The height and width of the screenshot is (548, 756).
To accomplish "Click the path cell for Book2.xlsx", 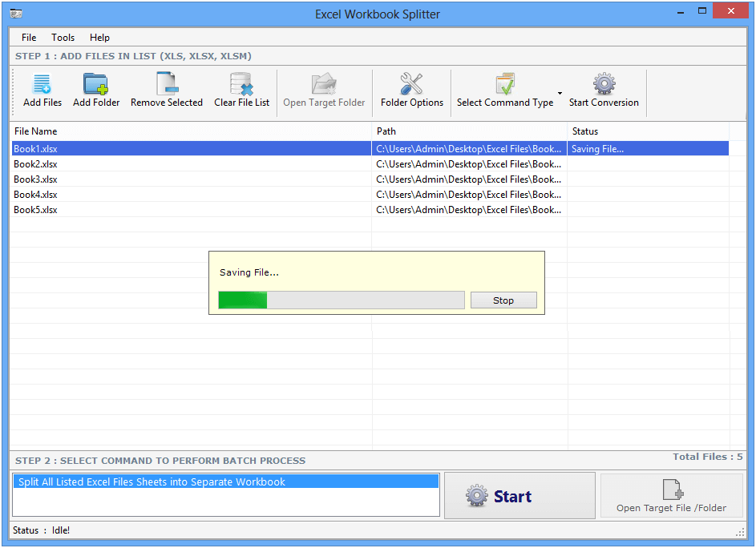I will 469,164.
